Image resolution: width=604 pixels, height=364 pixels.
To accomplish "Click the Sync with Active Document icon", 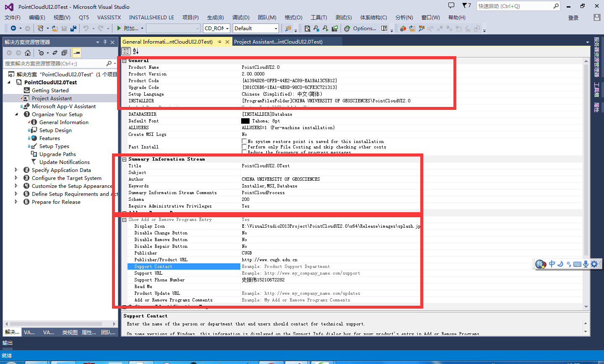I will [x=55, y=53].
